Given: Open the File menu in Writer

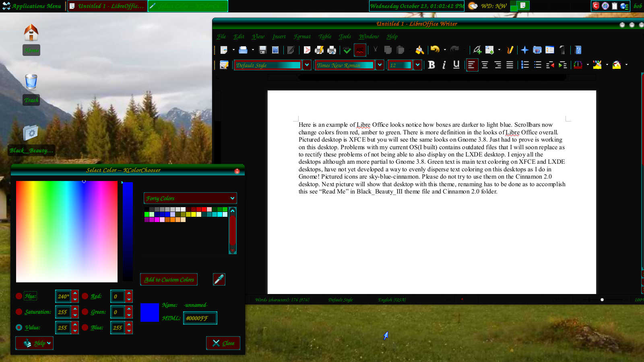Looking at the screenshot, I should coord(221,36).
